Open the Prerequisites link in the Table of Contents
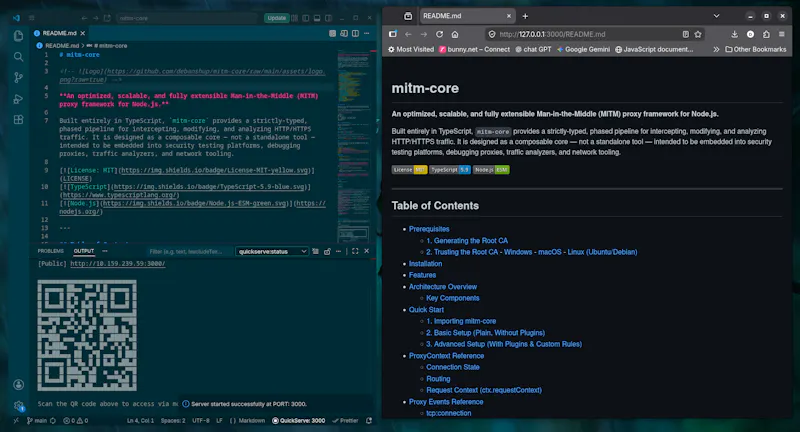This screenshot has width=800, height=432. [x=429, y=229]
